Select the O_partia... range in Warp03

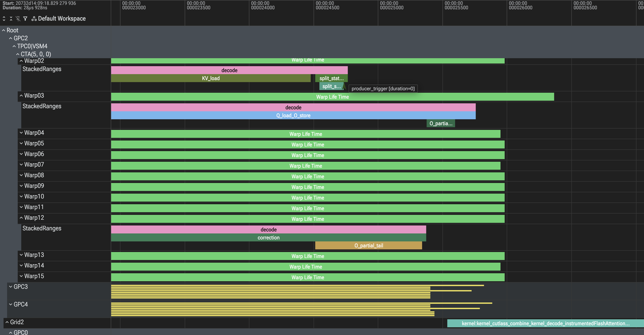[x=441, y=123]
